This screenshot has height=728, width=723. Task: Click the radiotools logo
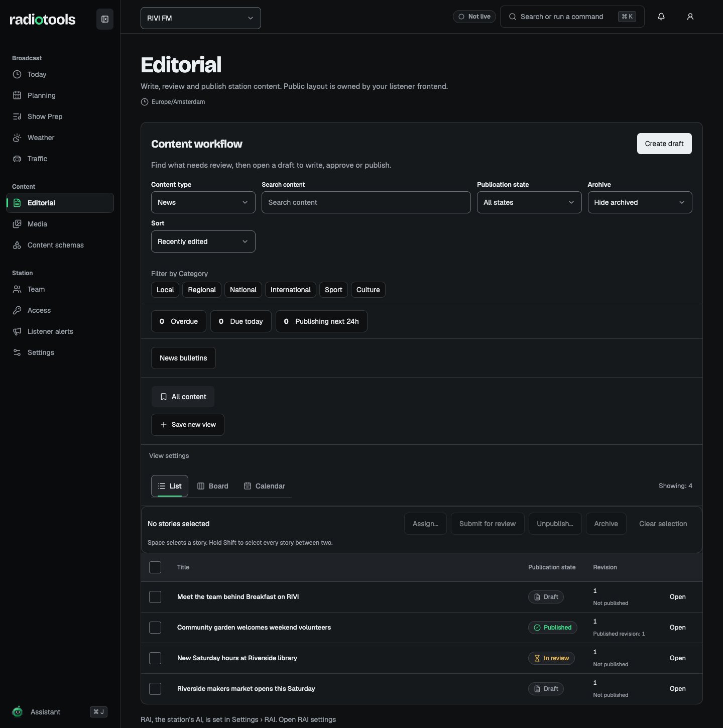point(43,20)
